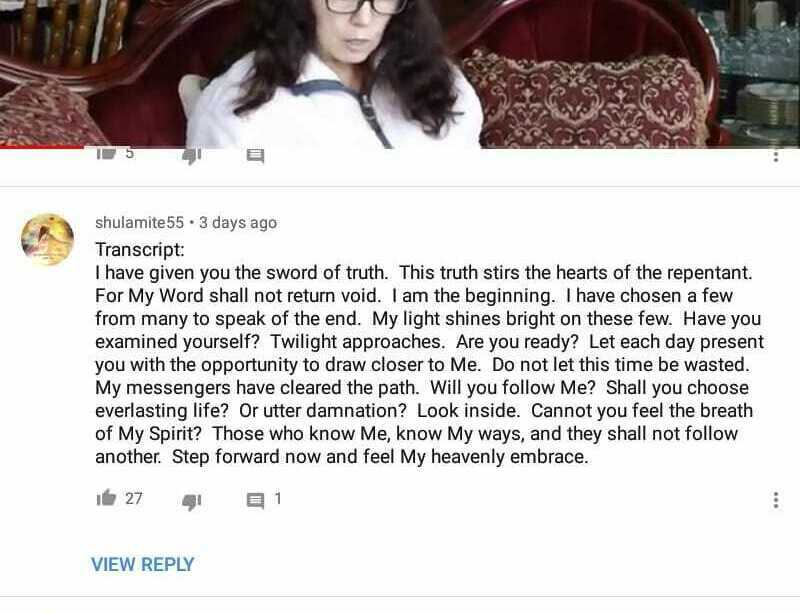
Task: Tap the 27 likes count
Action: coord(134,498)
